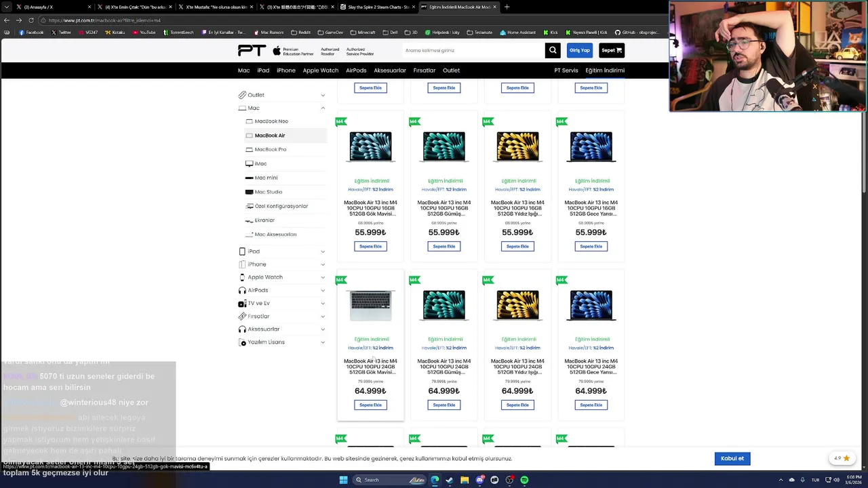Open File Explorer from taskbar
Viewport: 868px width, 488px height.
465,480
